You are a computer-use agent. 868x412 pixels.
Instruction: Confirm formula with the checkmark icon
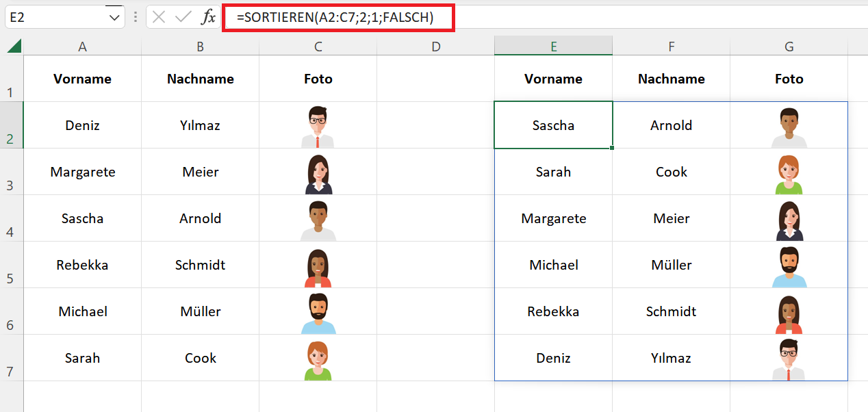pos(183,18)
